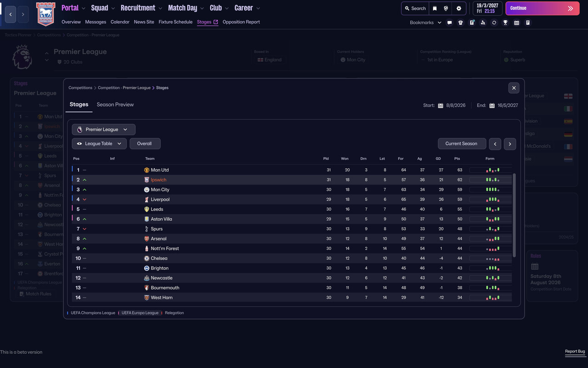Viewport: 588px width, 368px height.
Task: Open the speech bubble messages shortcut
Action: tap(449, 23)
